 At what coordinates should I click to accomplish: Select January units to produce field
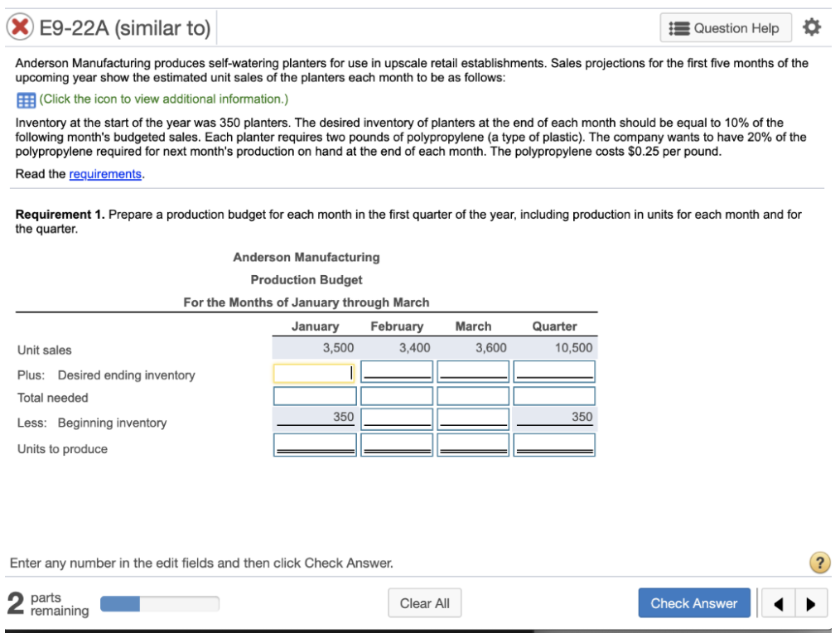[x=315, y=445]
